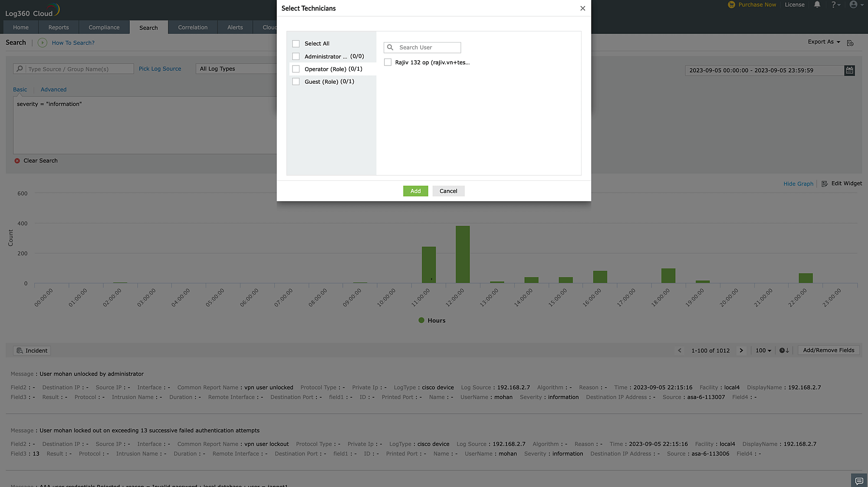Check the Select All checkbox
Screen dimensions: 868x487
(x=296, y=44)
